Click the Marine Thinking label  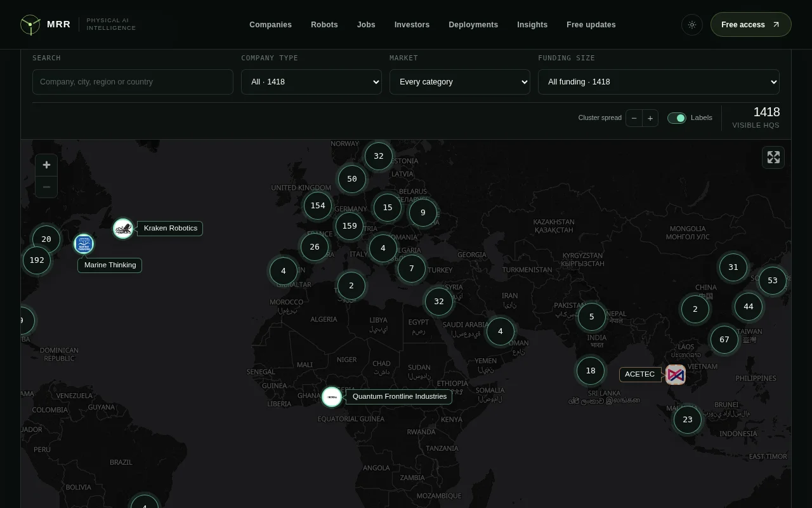point(110,265)
